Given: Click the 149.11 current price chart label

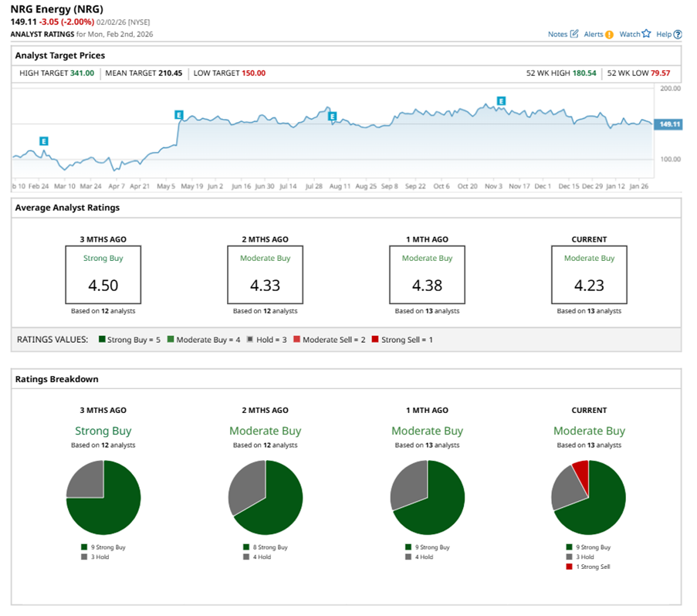Looking at the screenshot, I should (668, 124).
